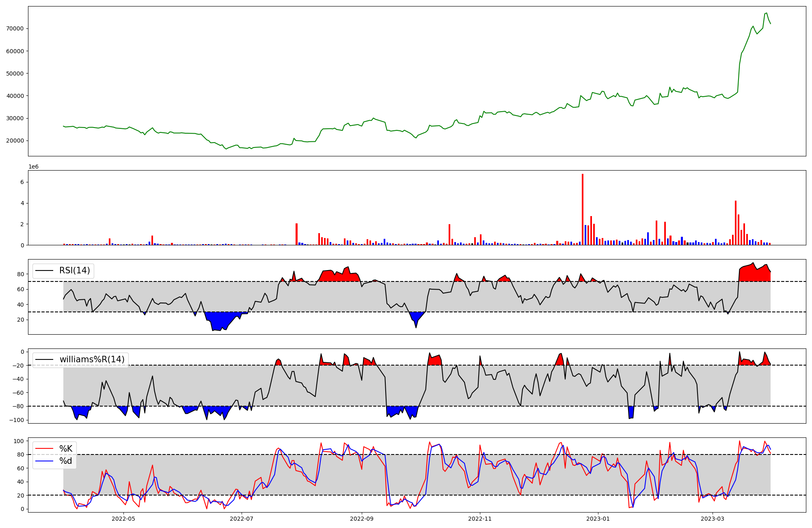This screenshot has width=812, height=528.
Task: Click the 2022-07 x-axis date label
Action: (242, 519)
